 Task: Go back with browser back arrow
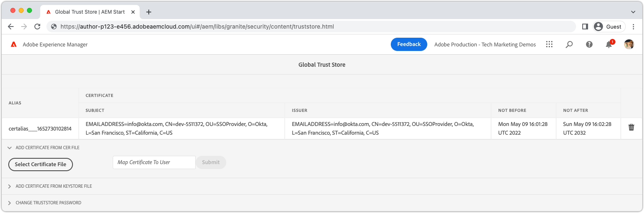pyautogui.click(x=11, y=27)
